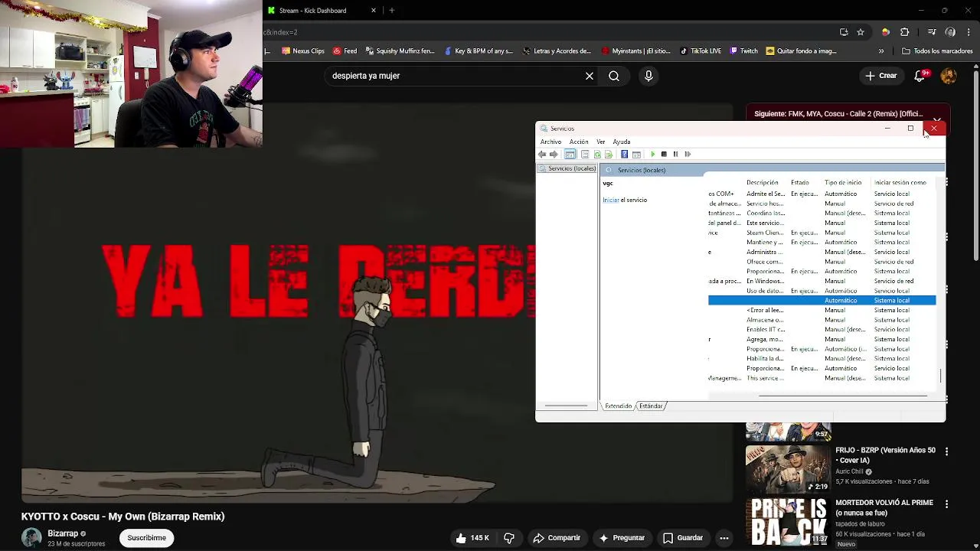Click the Suscribirme button

click(x=146, y=538)
